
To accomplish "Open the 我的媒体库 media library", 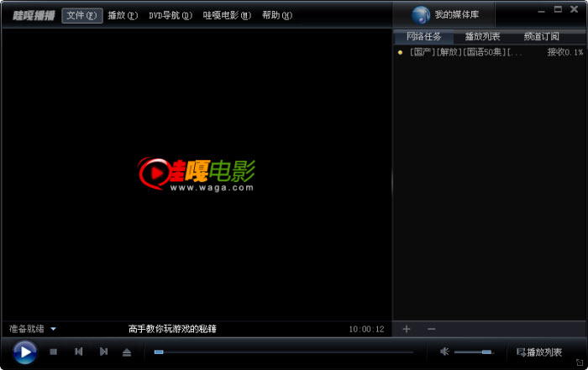I will click(x=444, y=15).
